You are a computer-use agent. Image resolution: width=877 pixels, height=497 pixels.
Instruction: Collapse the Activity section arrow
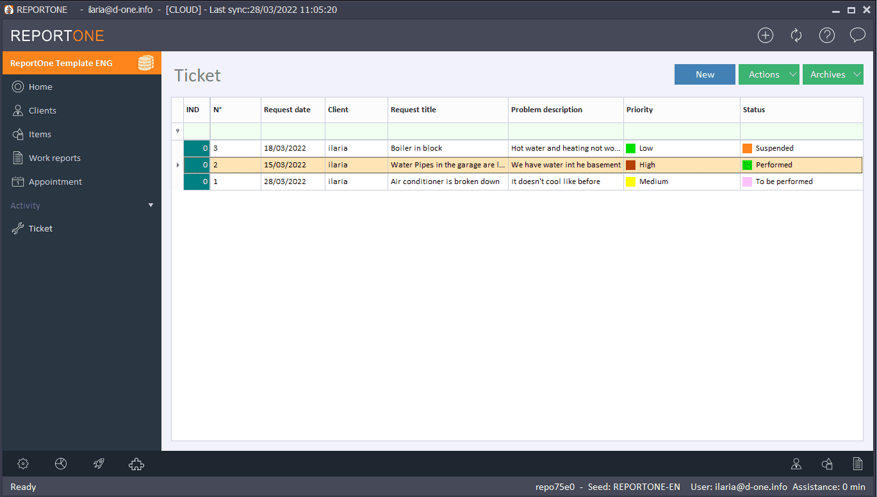coord(151,205)
